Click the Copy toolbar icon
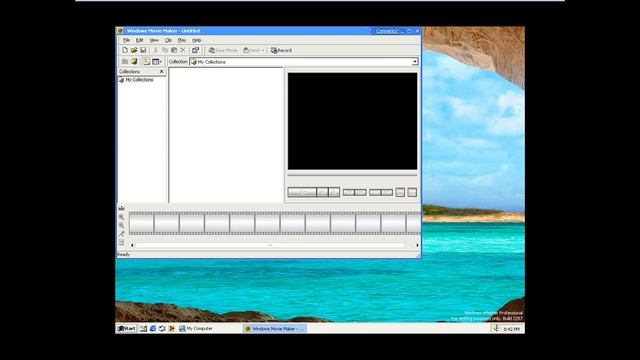Screen dimensions: 640x360 (x=165, y=50)
